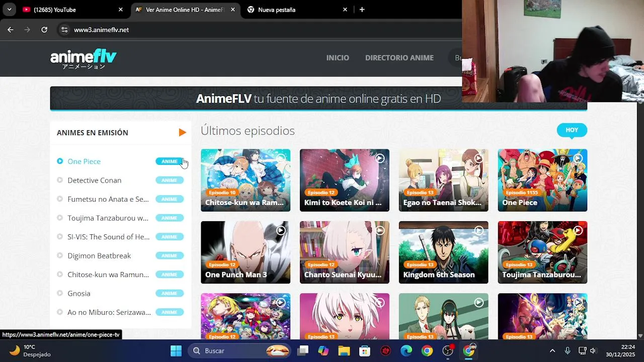Open the network icon in system tray
This screenshot has width=644, height=362.
click(x=582, y=350)
